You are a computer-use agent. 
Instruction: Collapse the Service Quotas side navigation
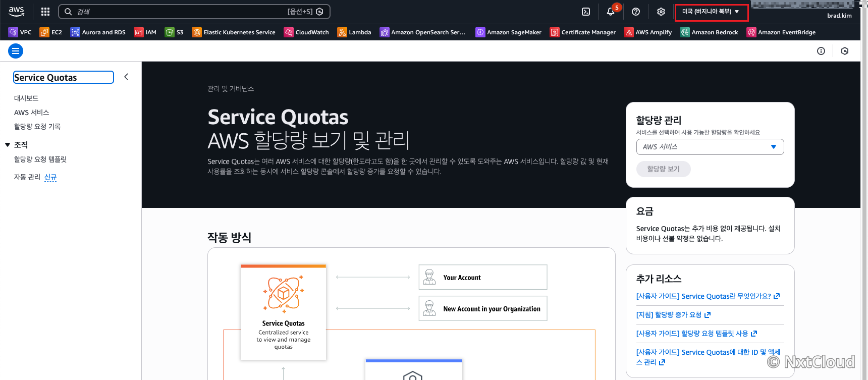click(x=126, y=77)
